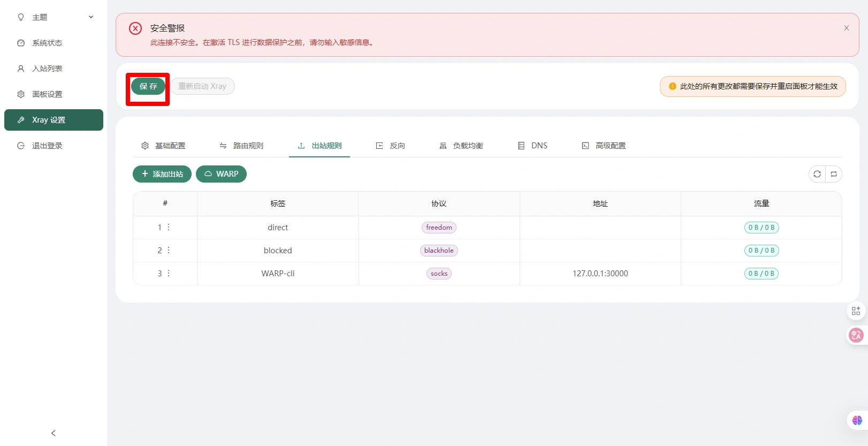The width and height of the screenshot is (868, 446).
Task: Click the refresh outbound traffic icon
Action: coord(817,174)
